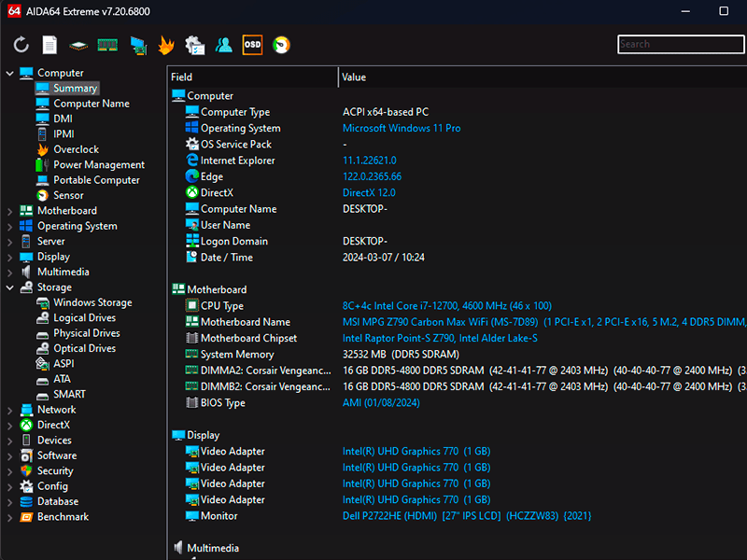Click the green memory module toolbar icon
The image size is (747, 560).
point(107,45)
